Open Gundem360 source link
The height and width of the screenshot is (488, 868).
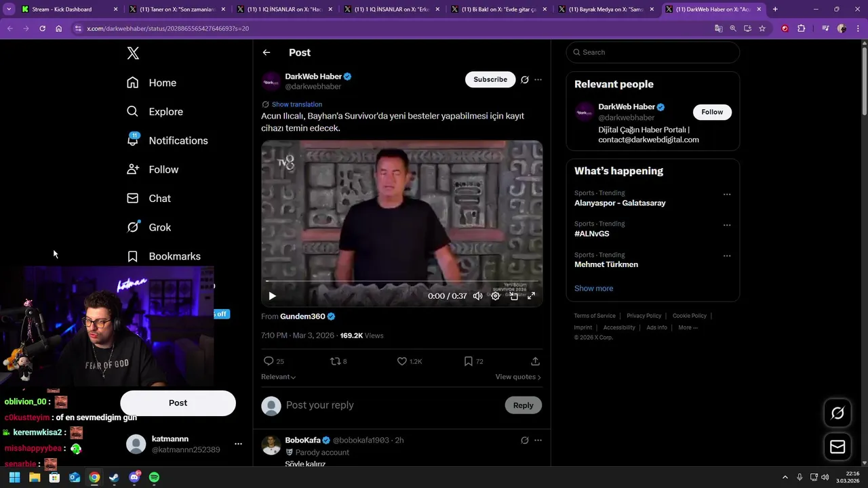[x=302, y=317]
